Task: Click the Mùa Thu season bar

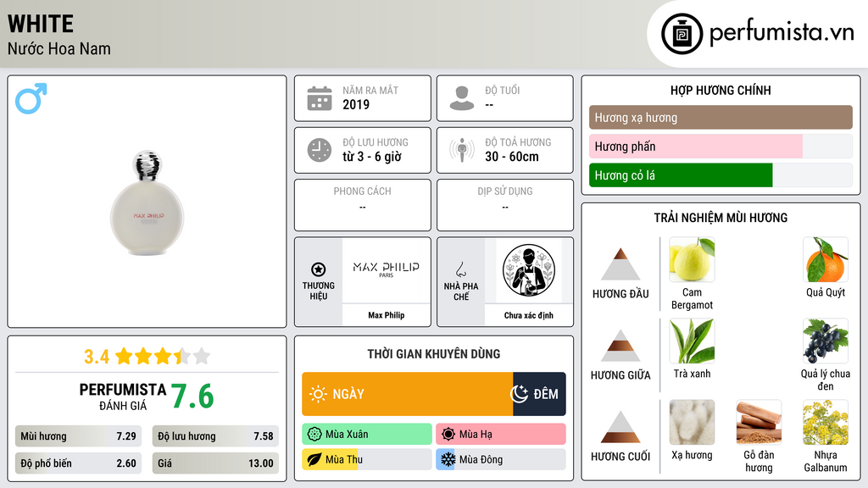Action: (367, 460)
